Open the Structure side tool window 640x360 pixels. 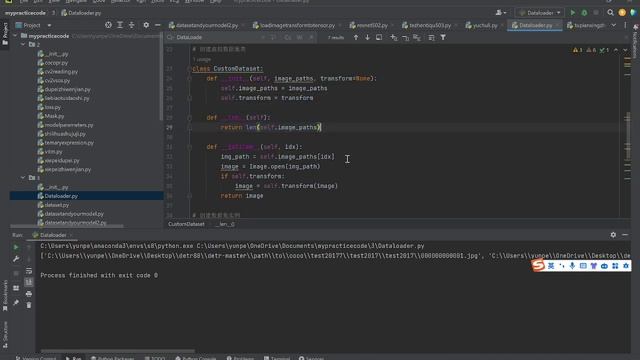pos(5,335)
